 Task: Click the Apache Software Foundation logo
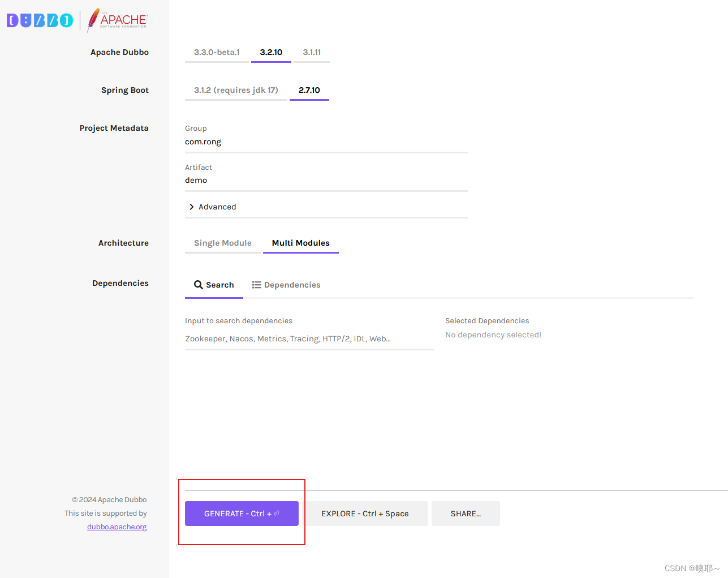(118, 20)
